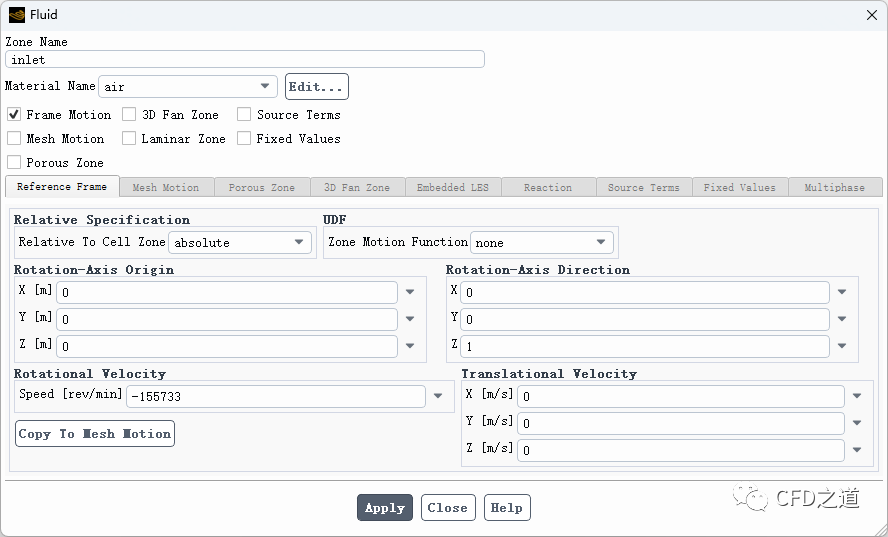Uncheck the Frame Motion checkbox

coord(14,114)
